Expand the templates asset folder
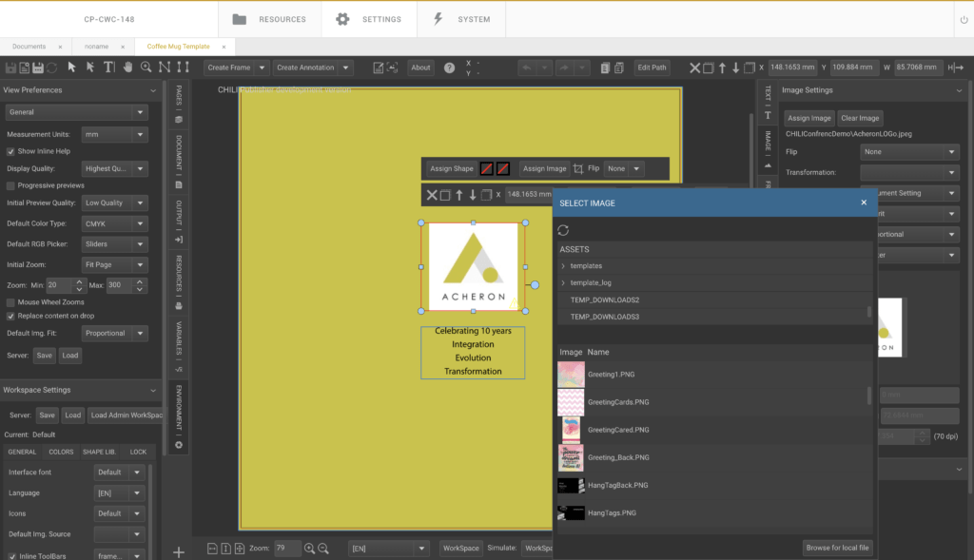The width and height of the screenshot is (974, 560). 563,265
